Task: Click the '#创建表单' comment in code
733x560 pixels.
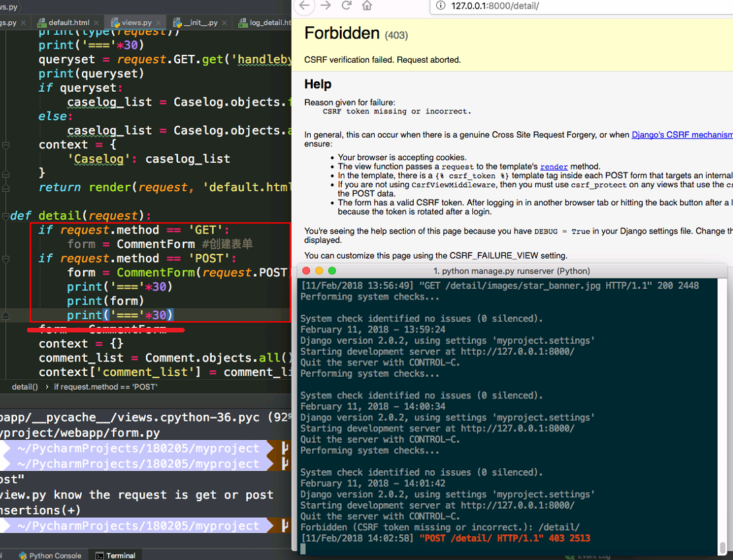Action: [x=227, y=244]
